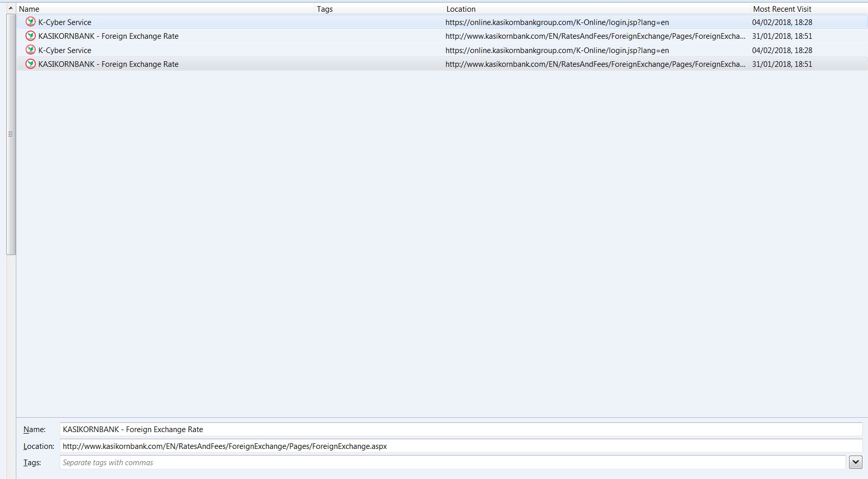Click the selected gray row's 31/01/2018, 18:51 date
868x479 pixels.
point(782,64)
